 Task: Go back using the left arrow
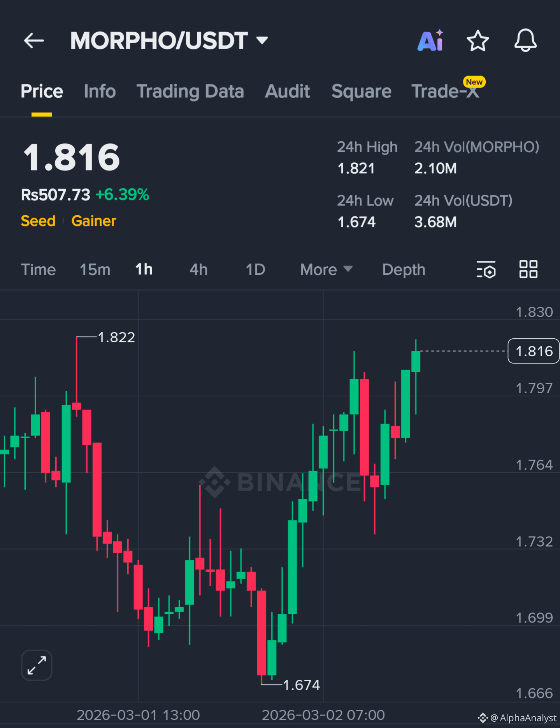click(x=34, y=40)
